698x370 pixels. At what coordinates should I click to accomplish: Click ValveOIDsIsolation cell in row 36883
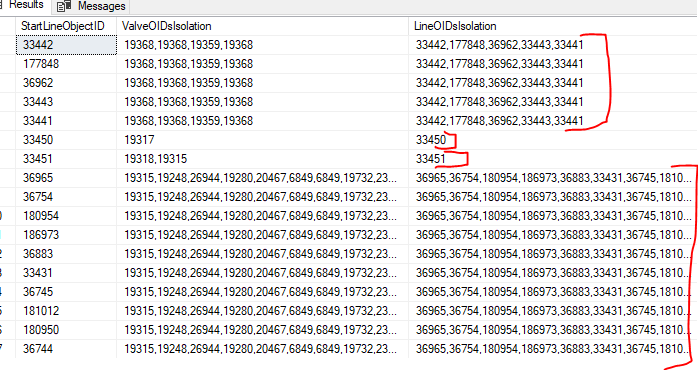[263, 254]
